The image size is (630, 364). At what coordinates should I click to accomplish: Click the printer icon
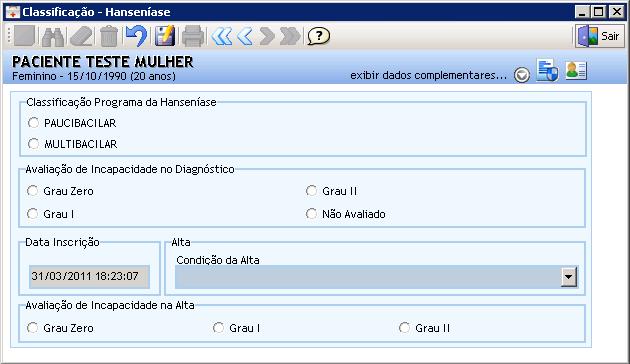193,36
